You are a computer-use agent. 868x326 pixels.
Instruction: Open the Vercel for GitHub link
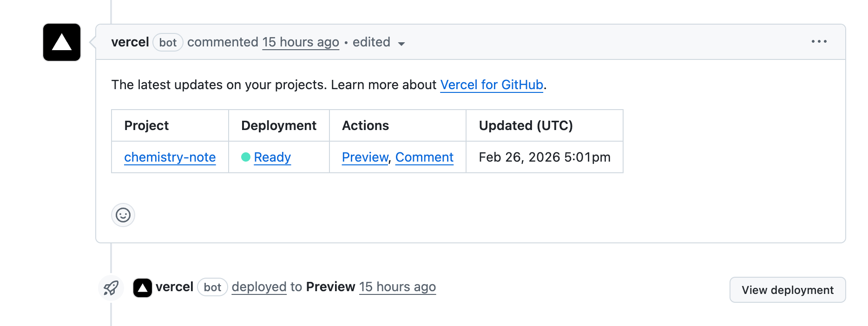(x=491, y=85)
